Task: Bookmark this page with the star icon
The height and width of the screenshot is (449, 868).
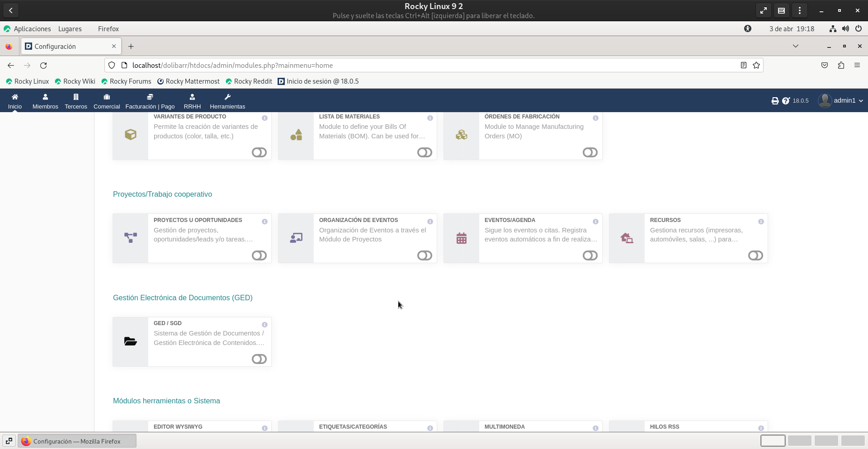Action: pyautogui.click(x=756, y=66)
